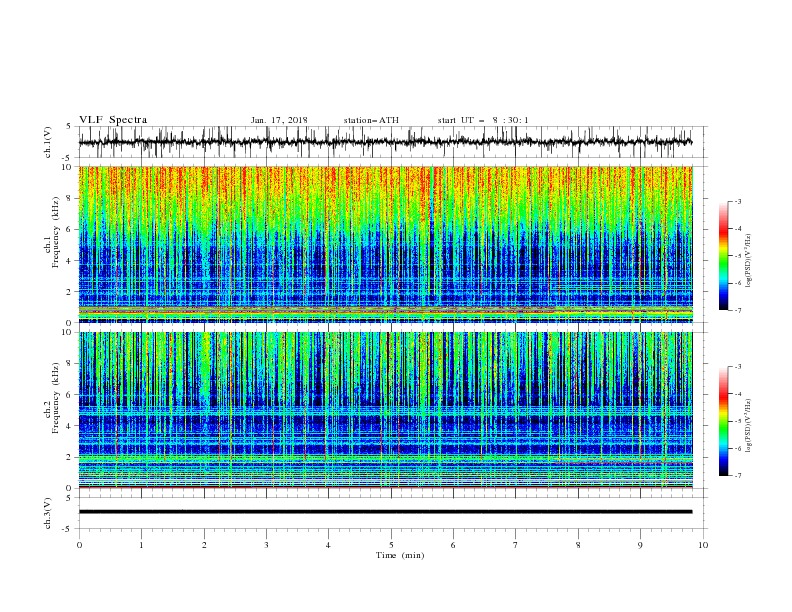
Task: Select the ch.2 "Frequency (kHz)" axis label
Action: pyautogui.click(x=56, y=398)
